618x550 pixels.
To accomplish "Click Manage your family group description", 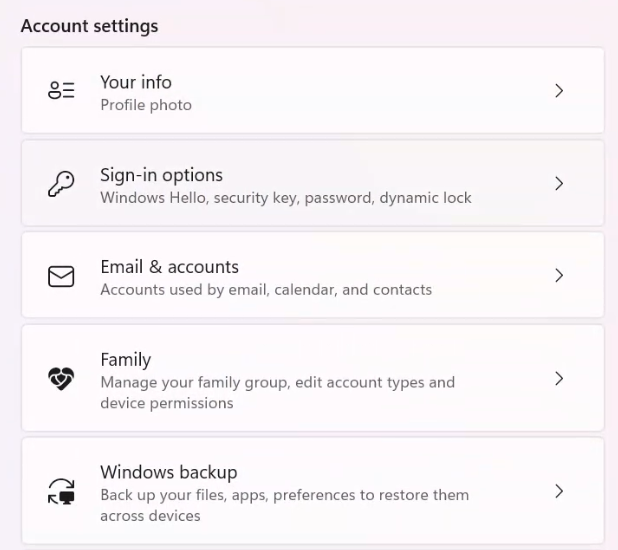I will pos(277,392).
